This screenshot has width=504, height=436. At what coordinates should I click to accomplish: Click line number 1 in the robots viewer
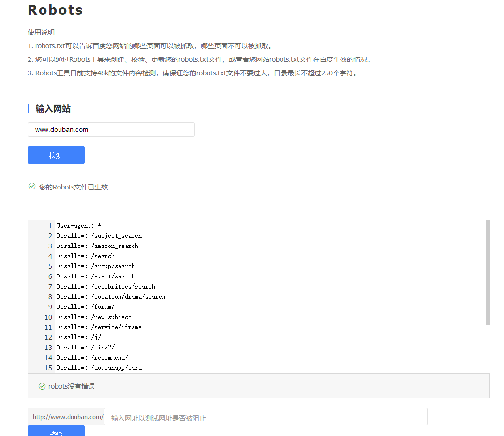(50, 225)
